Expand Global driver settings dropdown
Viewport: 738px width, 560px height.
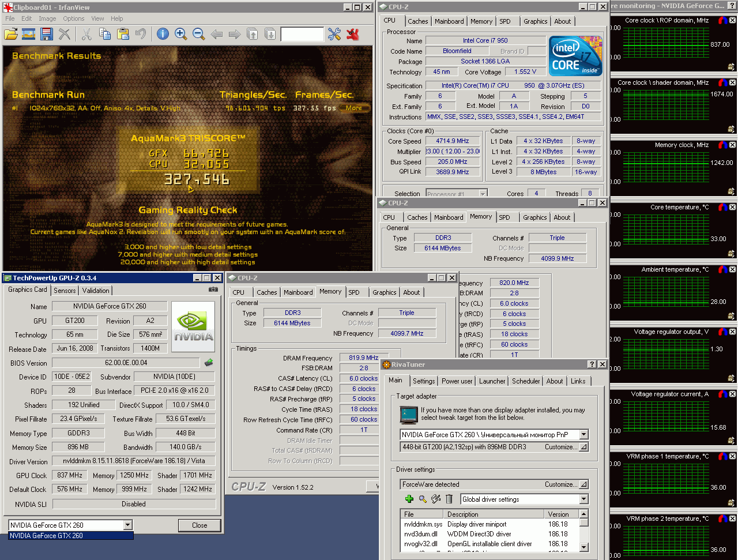[x=583, y=499]
